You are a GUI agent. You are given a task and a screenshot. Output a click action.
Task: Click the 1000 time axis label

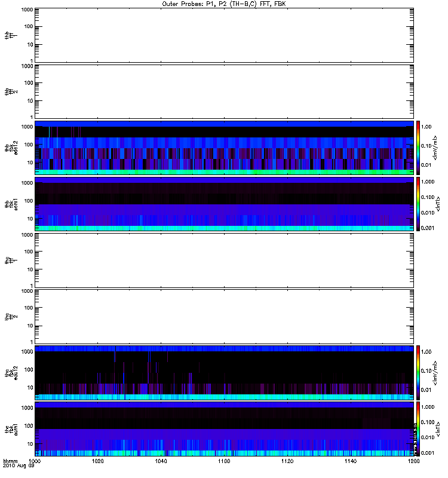point(35,462)
